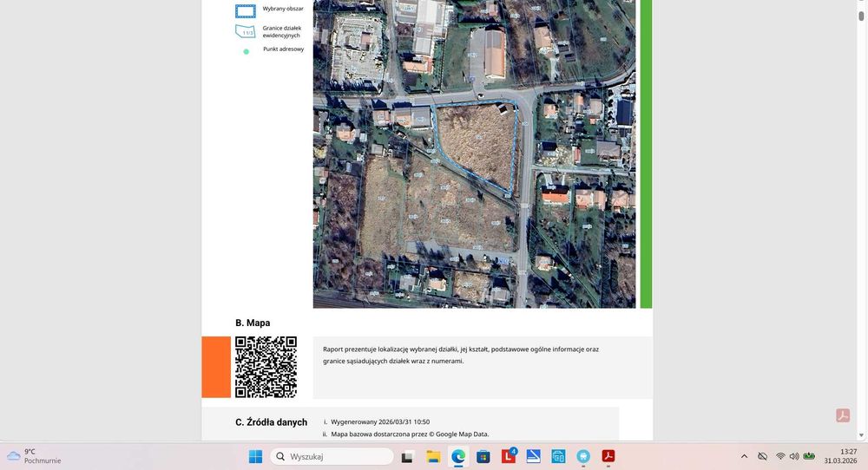Click the Wyszukaj taskbar search field
The height and width of the screenshot is (470, 868).
coord(332,456)
